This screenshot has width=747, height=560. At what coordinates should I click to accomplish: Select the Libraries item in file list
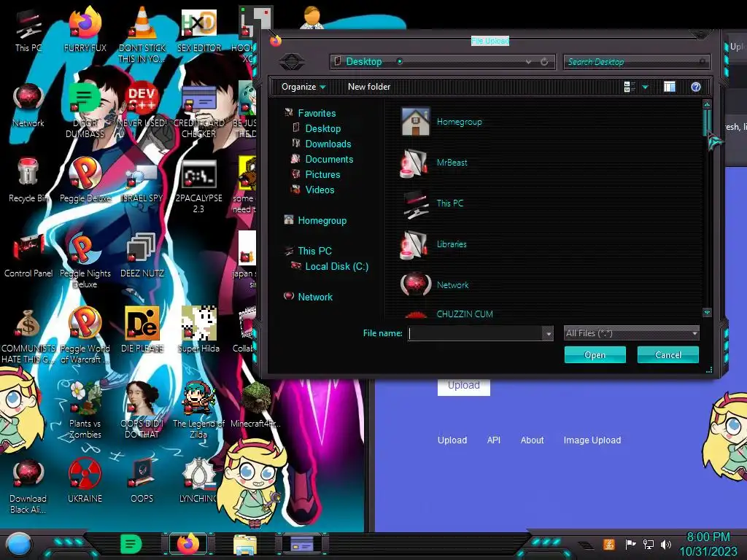tap(434, 244)
